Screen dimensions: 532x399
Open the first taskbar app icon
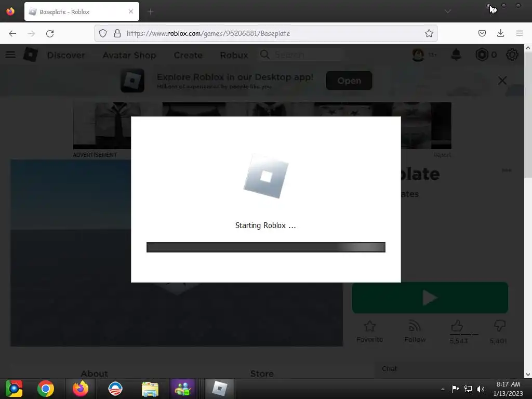click(x=14, y=389)
